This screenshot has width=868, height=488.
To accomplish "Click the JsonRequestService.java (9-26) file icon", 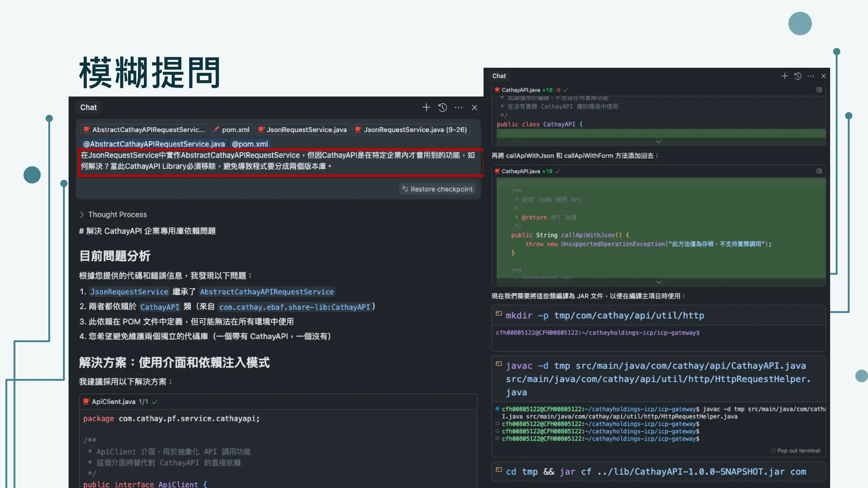I will [358, 130].
